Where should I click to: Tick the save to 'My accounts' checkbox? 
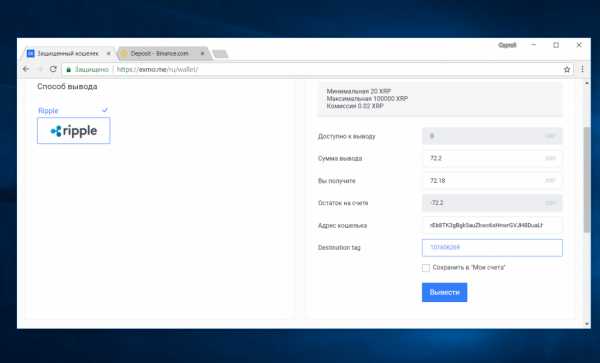[x=426, y=268]
